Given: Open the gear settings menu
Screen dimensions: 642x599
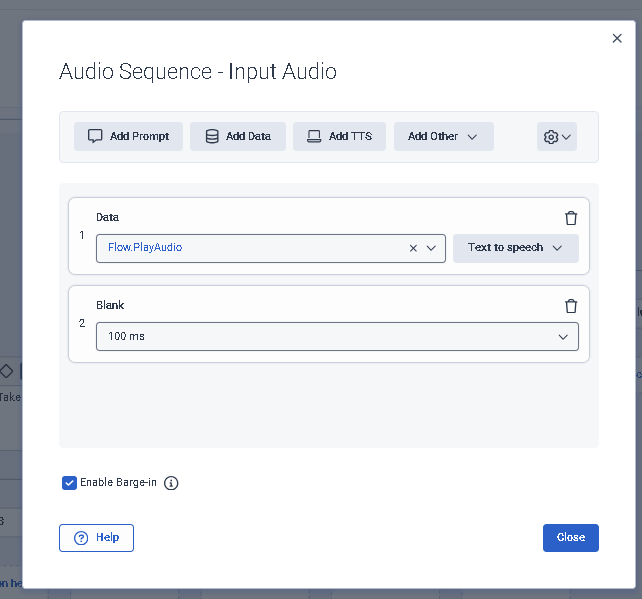Looking at the screenshot, I should (556, 137).
